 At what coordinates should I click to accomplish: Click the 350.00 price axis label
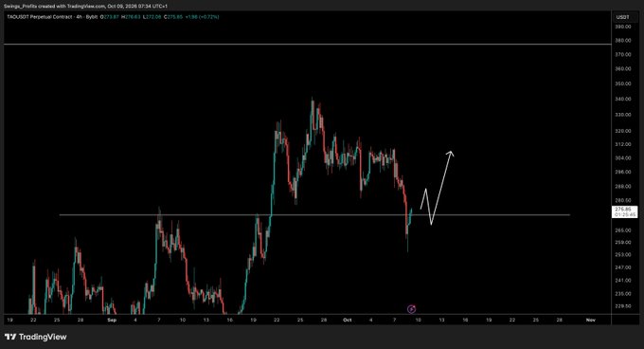622,83
